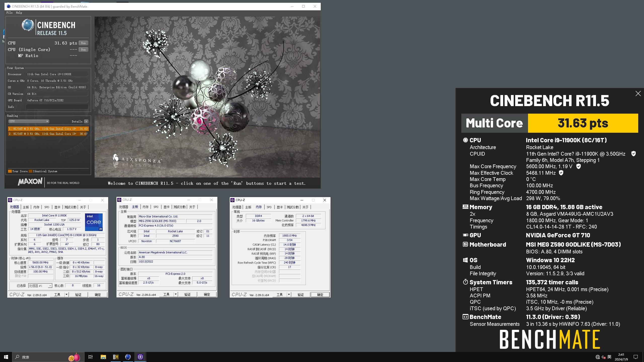The width and height of the screenshot is (644, 362).
Task: Click the Info input field in Your System
Action: point(57,107)
